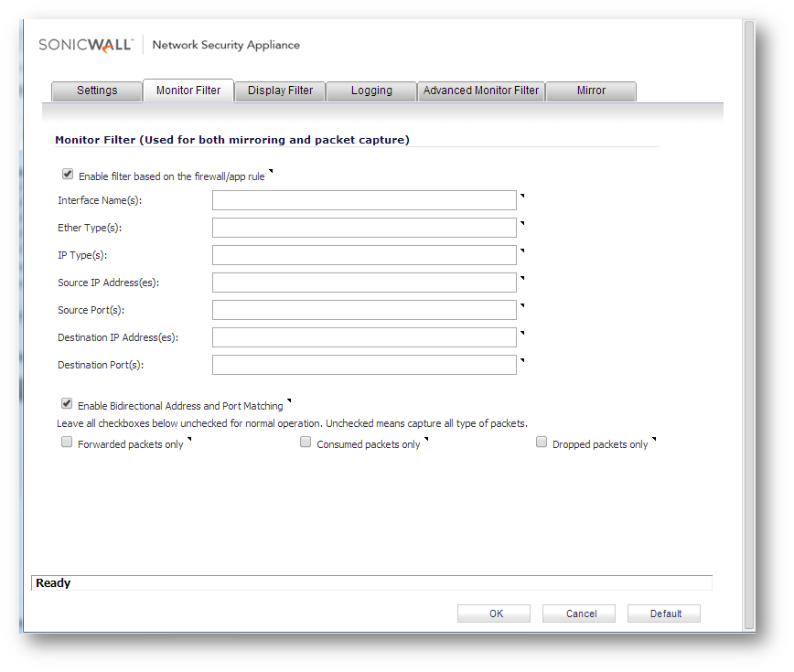Click tooltip marker beside Source Port(s) field
This screenshot has height=672, width=794.
coord(522,305)
